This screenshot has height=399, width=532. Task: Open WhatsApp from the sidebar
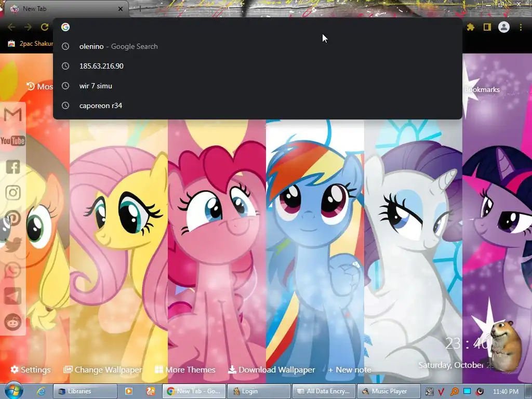(x=13, y=270)
